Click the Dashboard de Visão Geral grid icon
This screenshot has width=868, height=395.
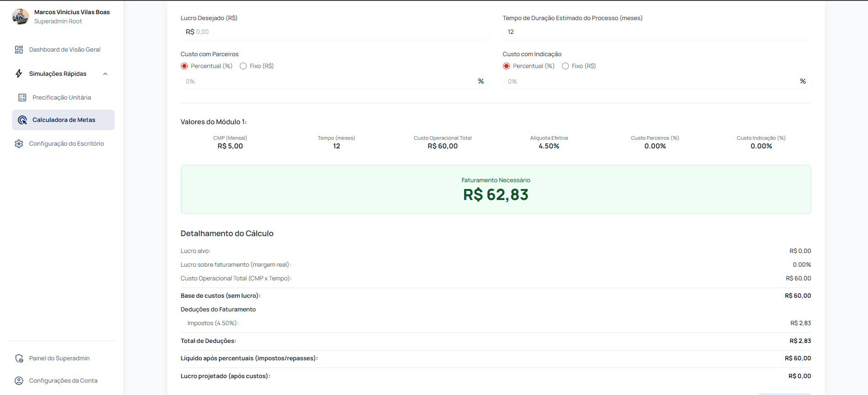(x=19, y=50)
